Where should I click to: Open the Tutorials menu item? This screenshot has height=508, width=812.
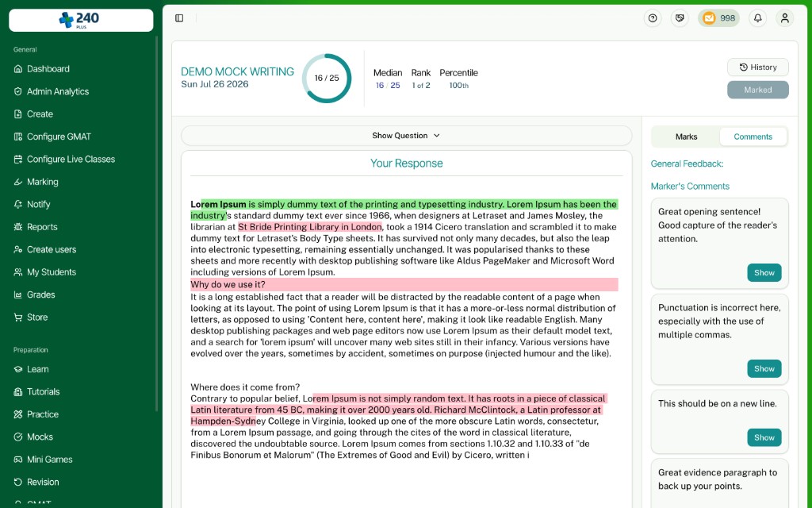pos(43,391)
